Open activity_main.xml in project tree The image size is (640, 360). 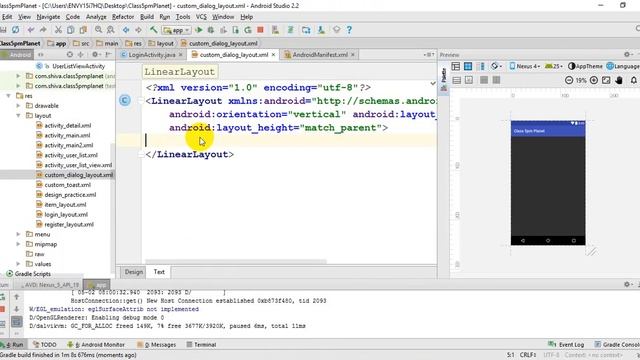[x=67, y=136]
